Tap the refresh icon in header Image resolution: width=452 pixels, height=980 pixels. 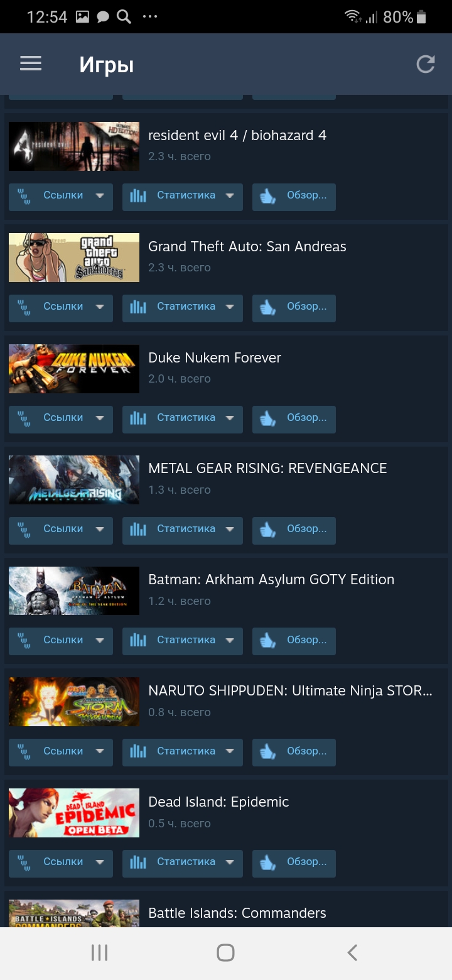point(426,64)
